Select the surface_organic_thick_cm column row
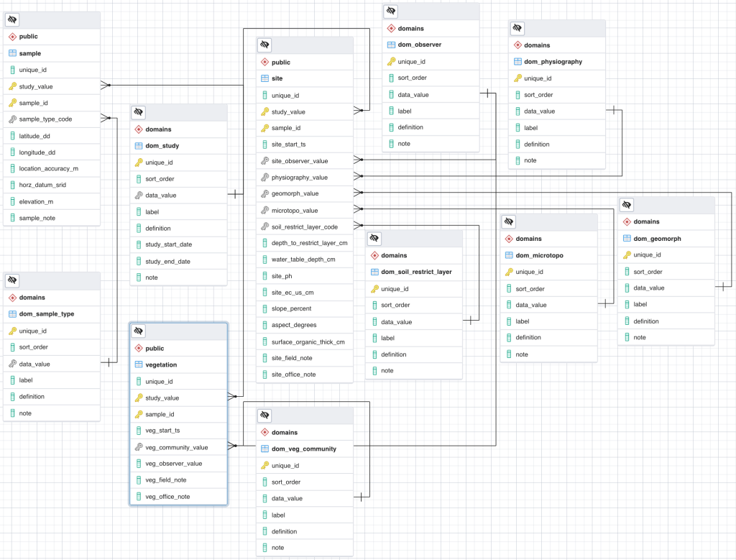Viewport: 736px width, 560px height. click(308, 341)
